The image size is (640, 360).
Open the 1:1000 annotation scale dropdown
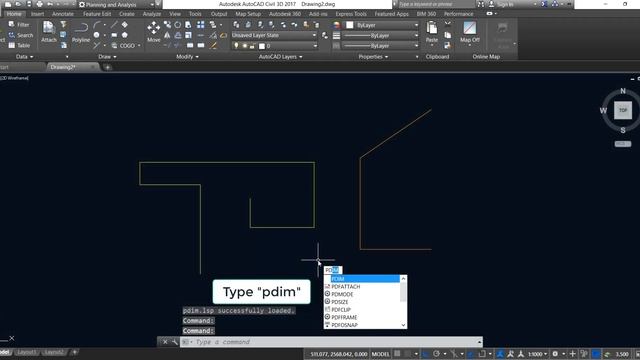pos(538,354)
